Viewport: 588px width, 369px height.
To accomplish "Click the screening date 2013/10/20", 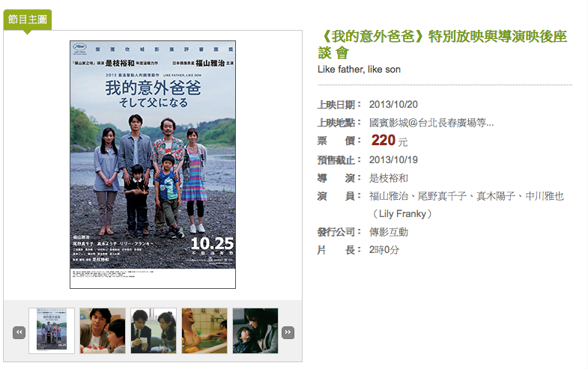I will coord(393,105).
